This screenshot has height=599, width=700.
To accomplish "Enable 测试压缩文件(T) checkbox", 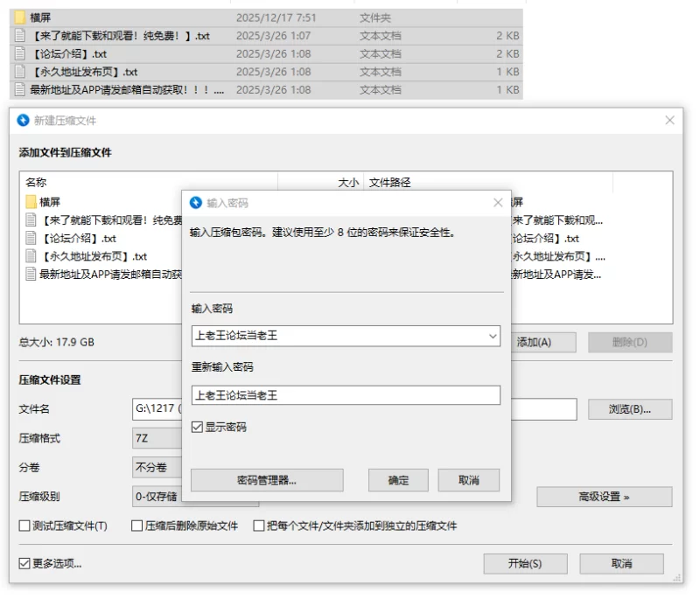I will click(24, 526).
